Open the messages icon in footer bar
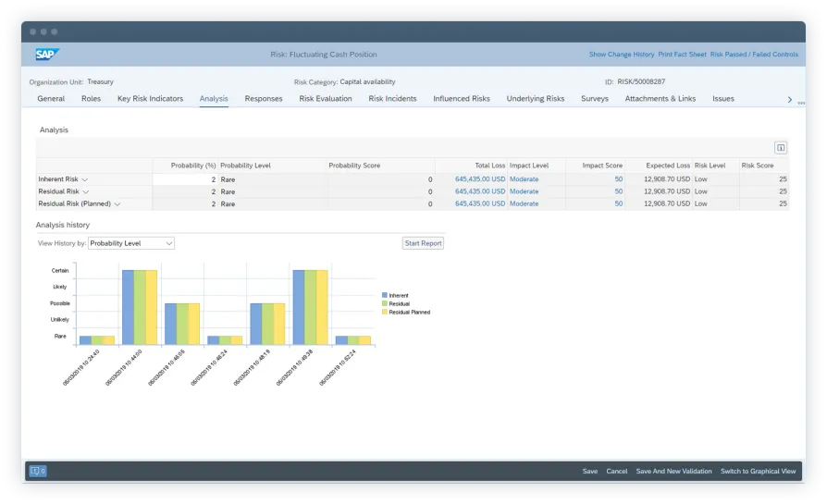 tap(38, 471)
